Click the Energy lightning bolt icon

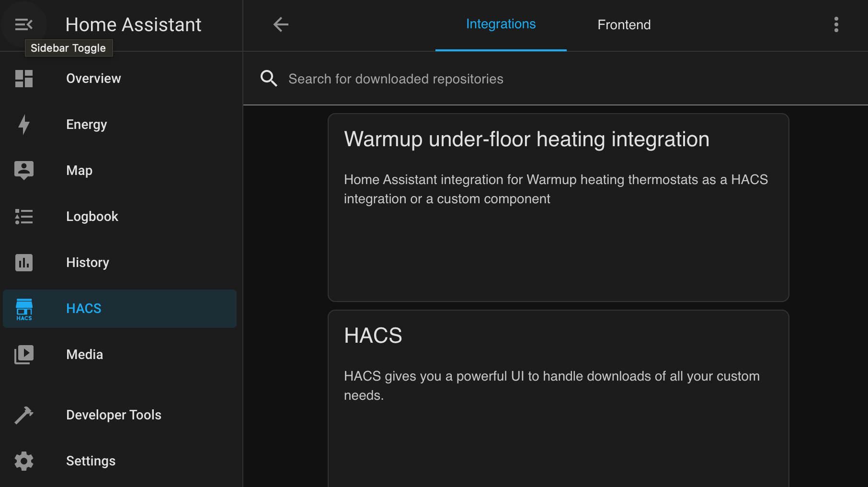coord(23,125)
